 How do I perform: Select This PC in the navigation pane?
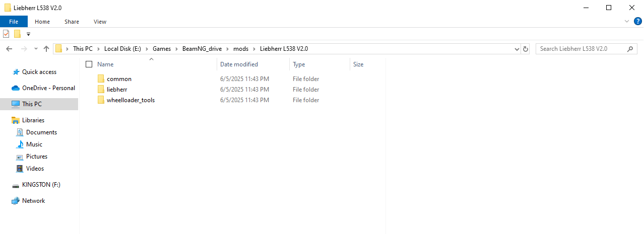(x=32, y=104)
